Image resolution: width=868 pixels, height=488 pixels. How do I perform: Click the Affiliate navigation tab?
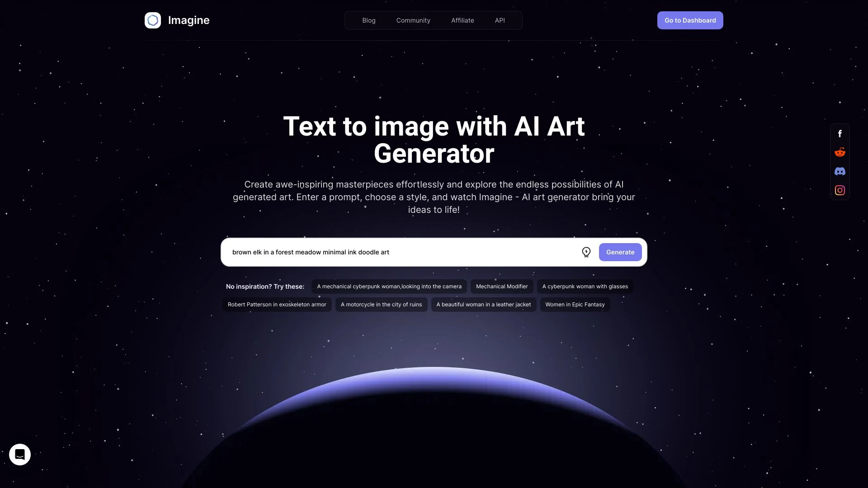(462, 20)
